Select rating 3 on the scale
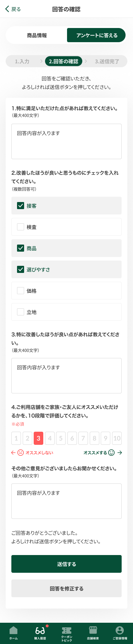Image resolution: width=133 pixels, height=644 pixels. (38, 438)
